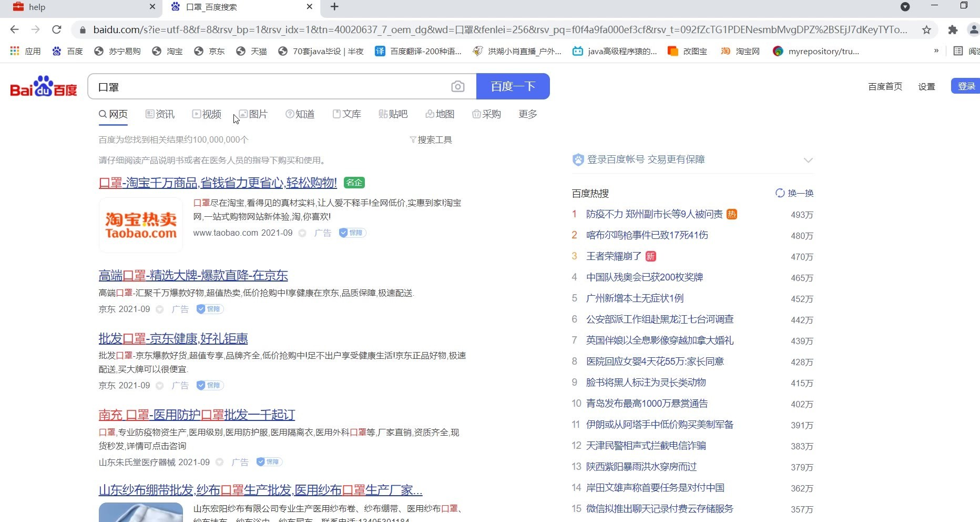Image resolution: width=980 pixels, height=522 pixels.
Task: Switch to the 地图 tab
Action: tap(440, 114)
